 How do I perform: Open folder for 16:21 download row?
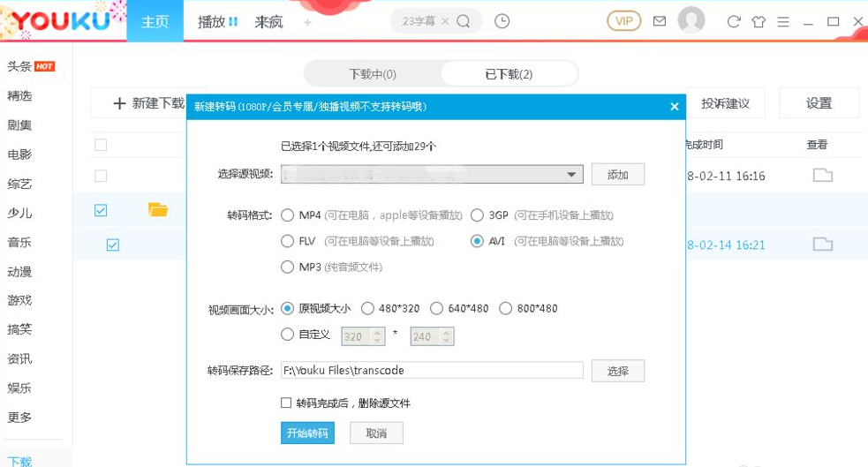(823, 244)
